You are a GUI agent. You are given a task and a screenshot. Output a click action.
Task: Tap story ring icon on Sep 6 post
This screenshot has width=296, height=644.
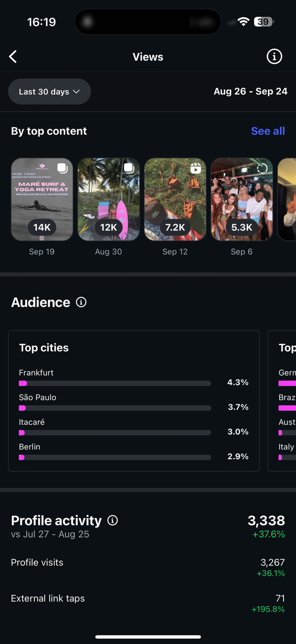pyautogui.click(x=262, y=168)
